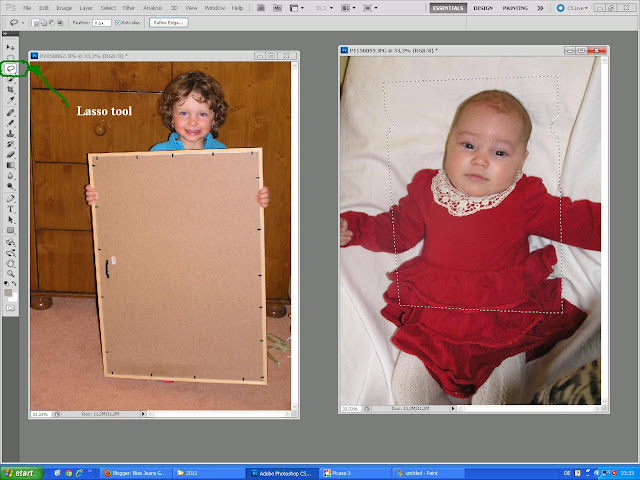640x480 pixels.
Task: Choose the Crop tool
Action: tap(11, 90)
